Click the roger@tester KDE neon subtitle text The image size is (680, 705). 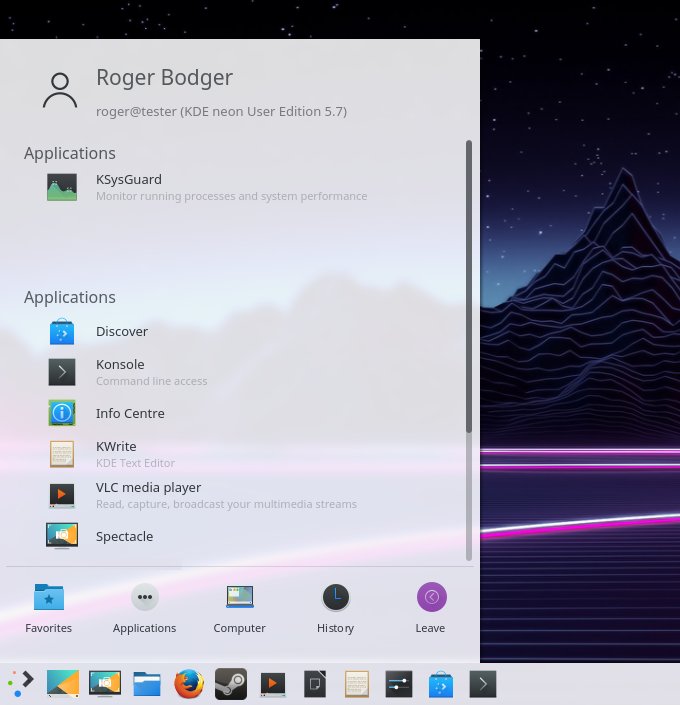[x=221, y=112]
